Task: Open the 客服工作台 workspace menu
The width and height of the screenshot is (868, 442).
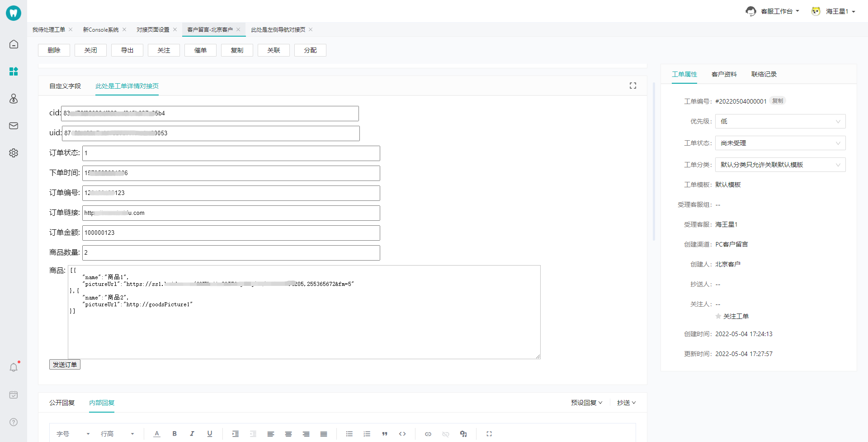Action: (x=773, y=11)
